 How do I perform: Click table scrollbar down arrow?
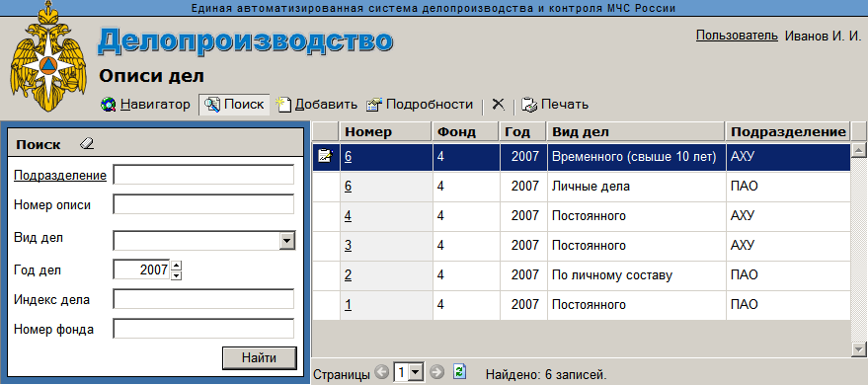click(x=859, y=349)
